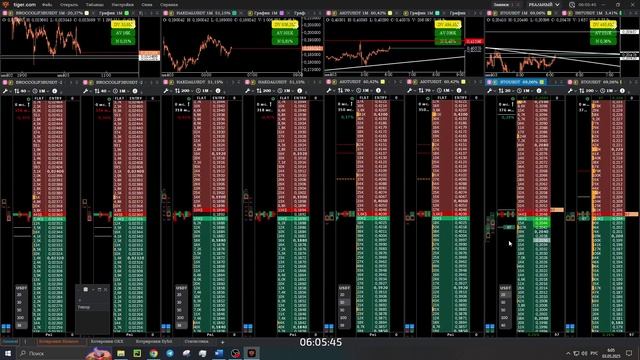The height and width of the screenshot is (360, 640).
Task: Expand the РЕАЛЬНЫЙ account mode dropdown
Action: tap(544, 4)
